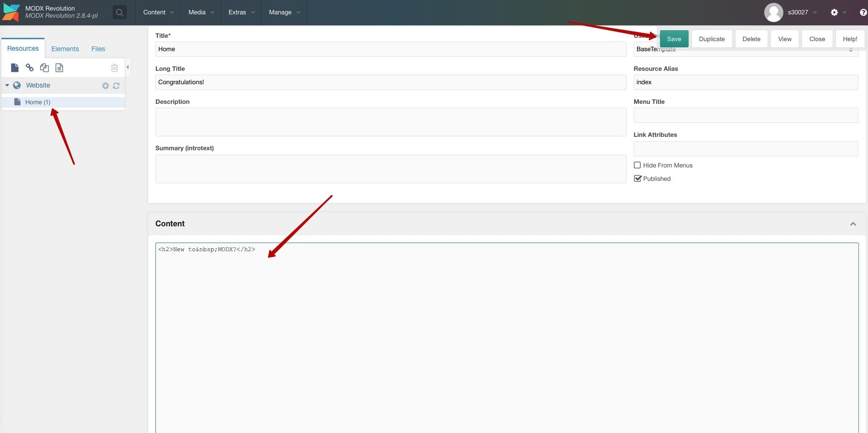
Task: Collapse the Website tree node
Action: click(x=7, y=85)
